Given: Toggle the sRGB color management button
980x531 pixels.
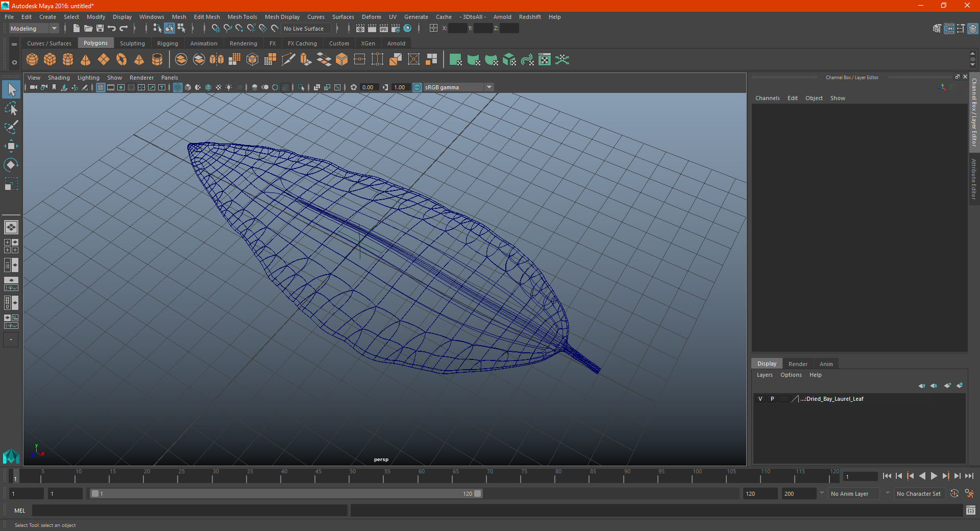Looking at the screenshot, I should [417, 87].
